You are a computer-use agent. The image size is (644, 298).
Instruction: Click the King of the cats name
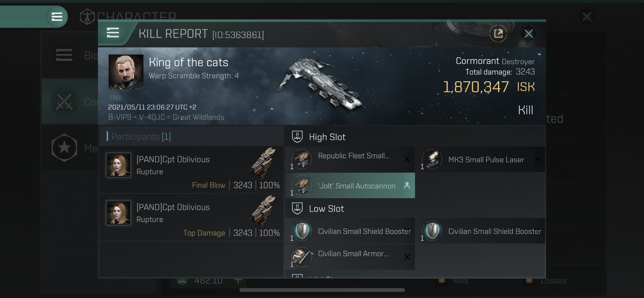(x=188, y=62)
